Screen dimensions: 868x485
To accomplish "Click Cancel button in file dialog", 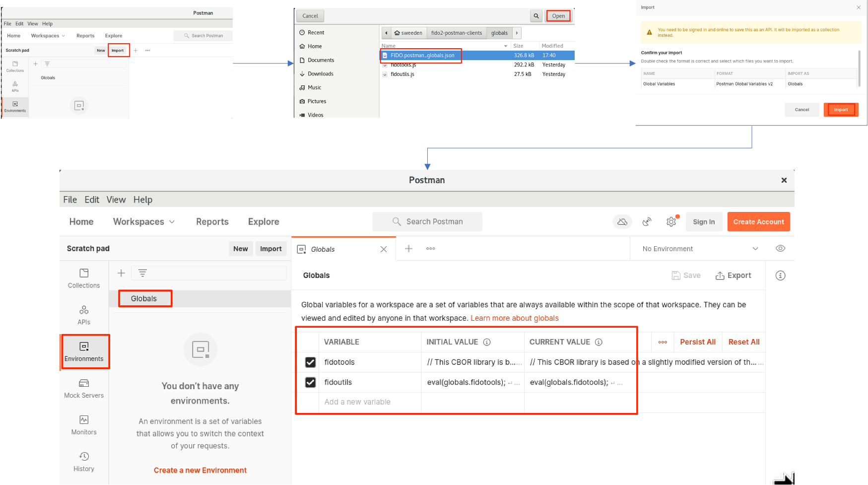I will point(310,16).
